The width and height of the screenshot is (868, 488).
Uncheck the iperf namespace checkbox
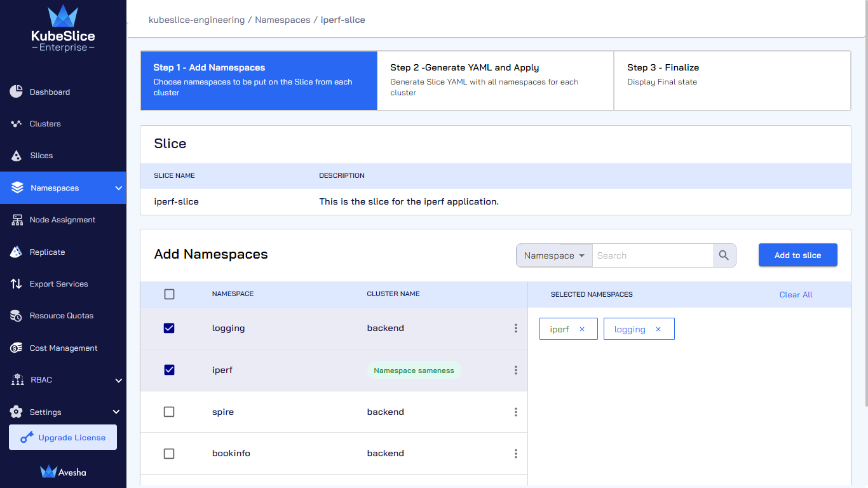(169, 370)
